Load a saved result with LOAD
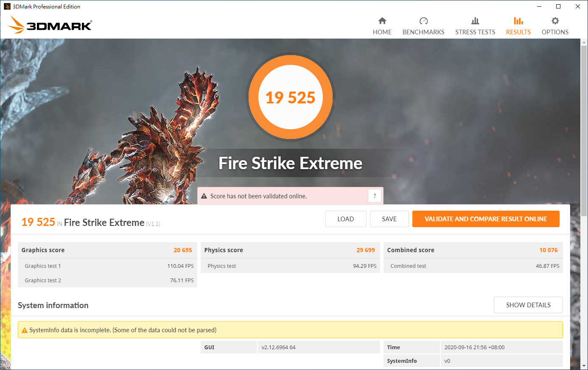This screenshot has width=588, height=370. [346, 219]
